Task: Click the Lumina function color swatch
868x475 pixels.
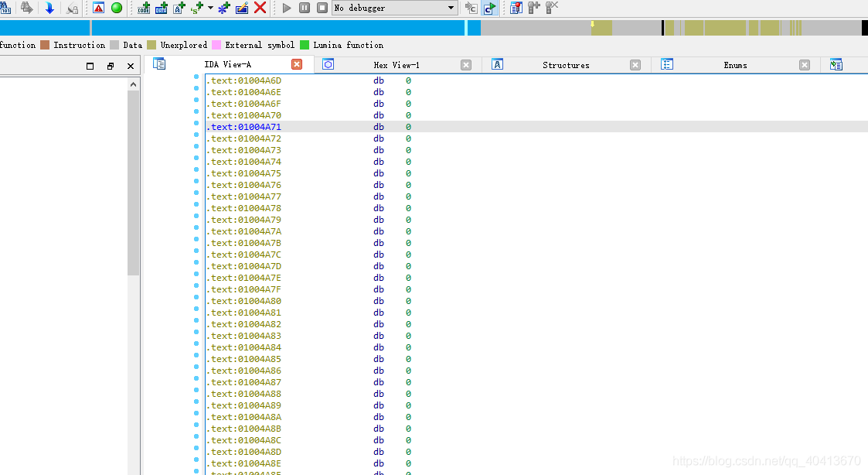Action: coord(305,45)
